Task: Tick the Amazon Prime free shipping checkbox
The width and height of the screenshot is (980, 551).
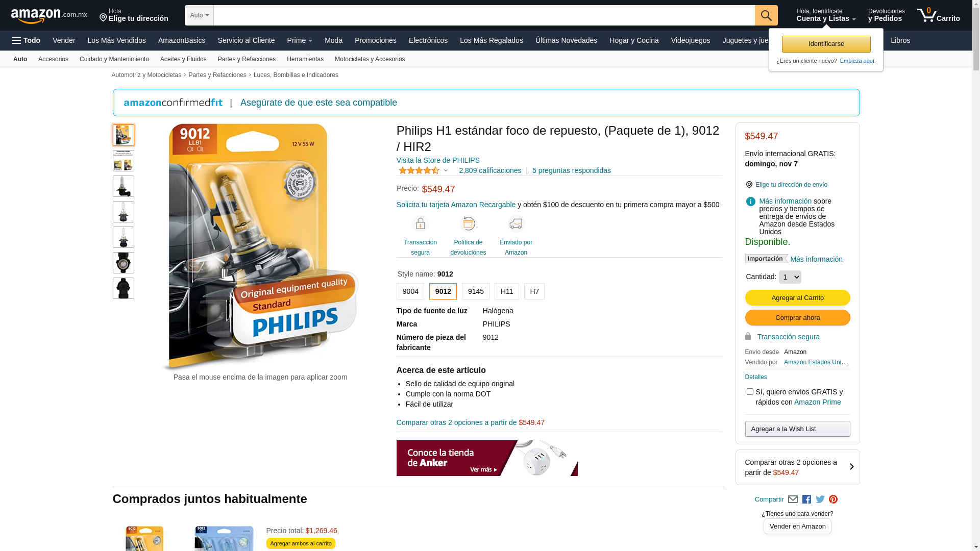Action: point(750,392)
